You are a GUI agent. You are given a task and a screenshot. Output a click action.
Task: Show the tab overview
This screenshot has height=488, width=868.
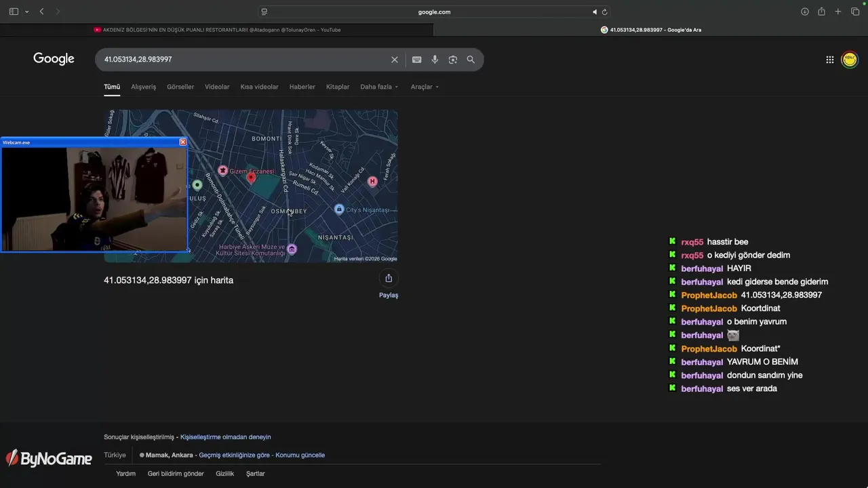[x=855, y=12]
